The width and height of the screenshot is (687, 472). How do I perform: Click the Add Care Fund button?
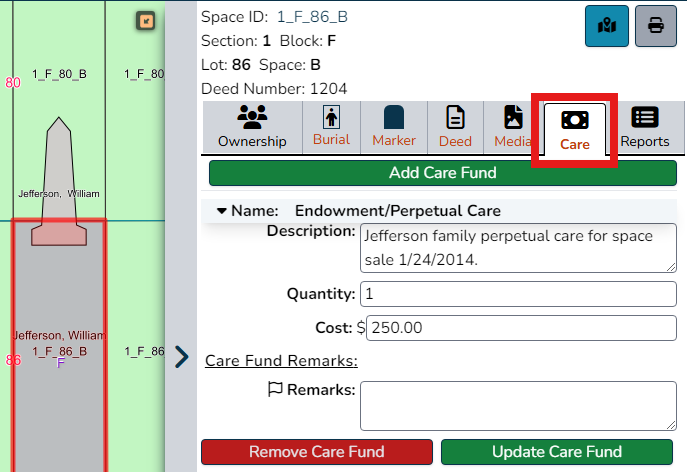coord(443,173)
